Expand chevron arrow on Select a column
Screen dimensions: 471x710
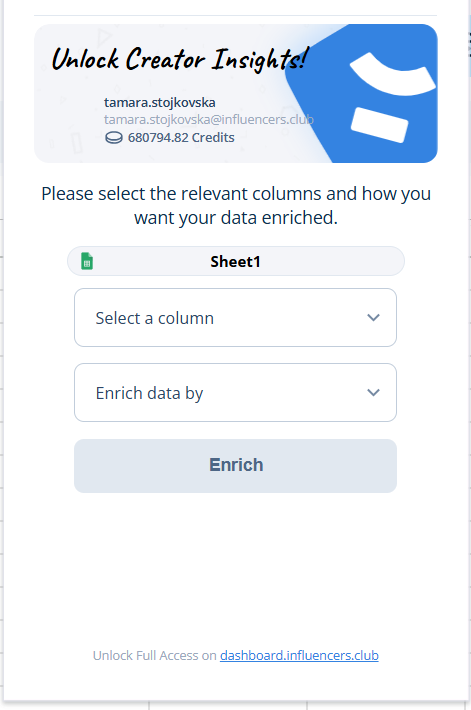(x=373, y=317)
